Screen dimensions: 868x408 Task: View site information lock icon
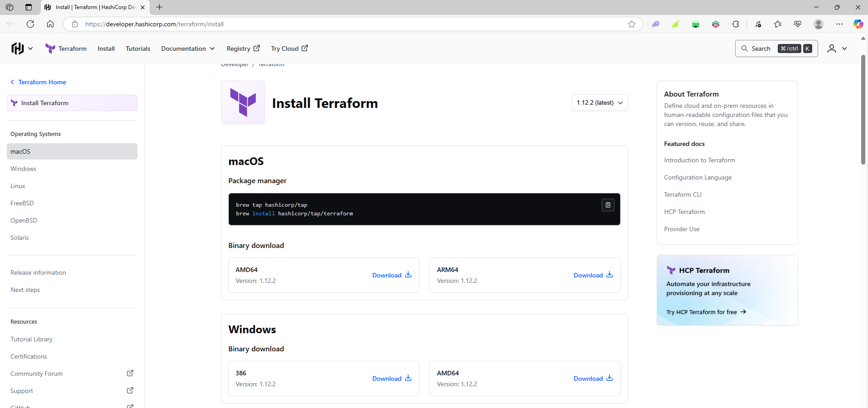[75, 24]
